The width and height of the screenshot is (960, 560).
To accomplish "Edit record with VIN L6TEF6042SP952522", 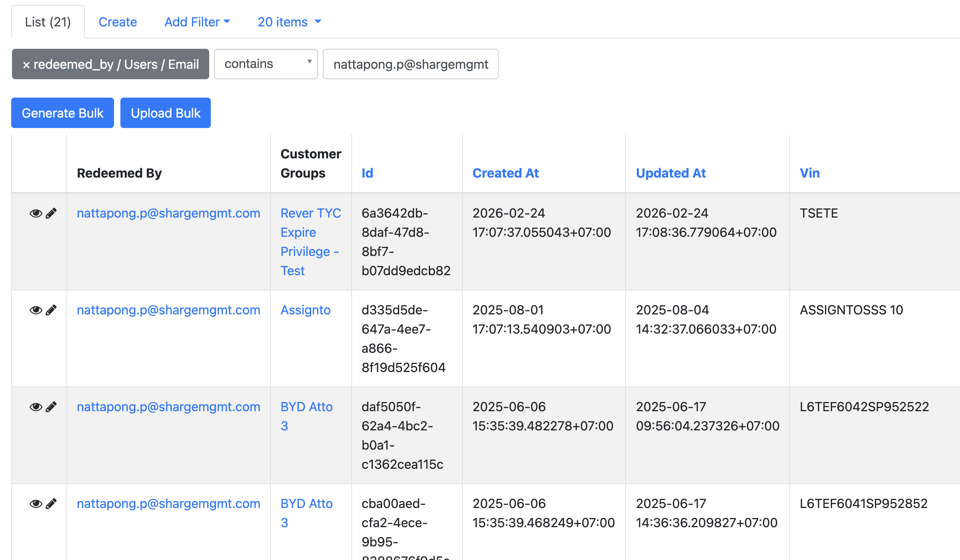I will 51,407.
